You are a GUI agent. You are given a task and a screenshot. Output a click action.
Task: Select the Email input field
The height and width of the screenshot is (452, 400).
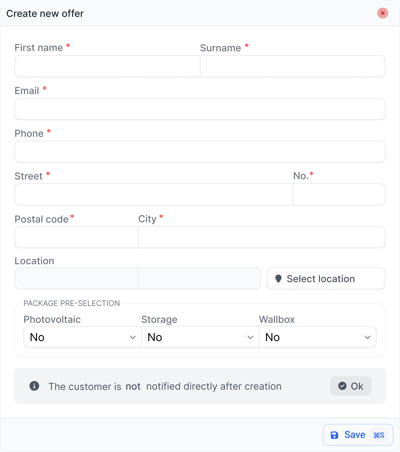(x=200, y=109)
